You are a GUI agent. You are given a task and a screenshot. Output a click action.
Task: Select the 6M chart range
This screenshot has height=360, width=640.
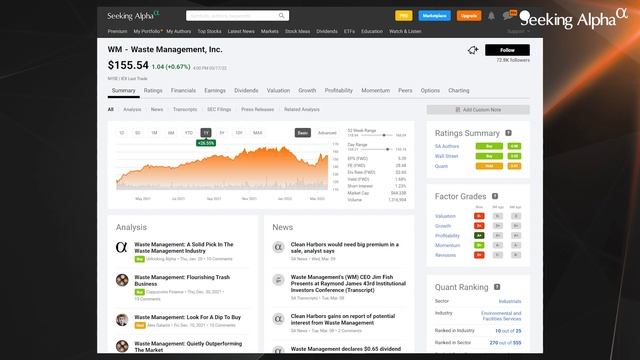tap(171, 133)
